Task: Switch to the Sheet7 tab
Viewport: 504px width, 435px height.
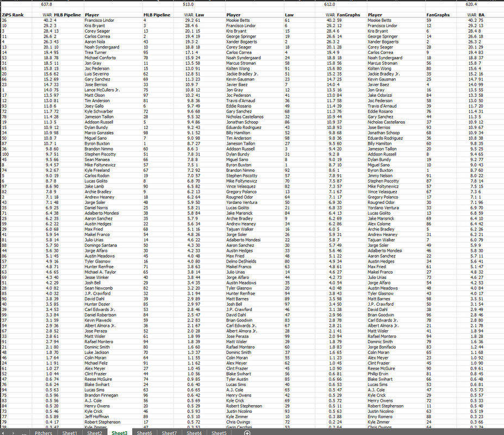Action: point(169,433)
